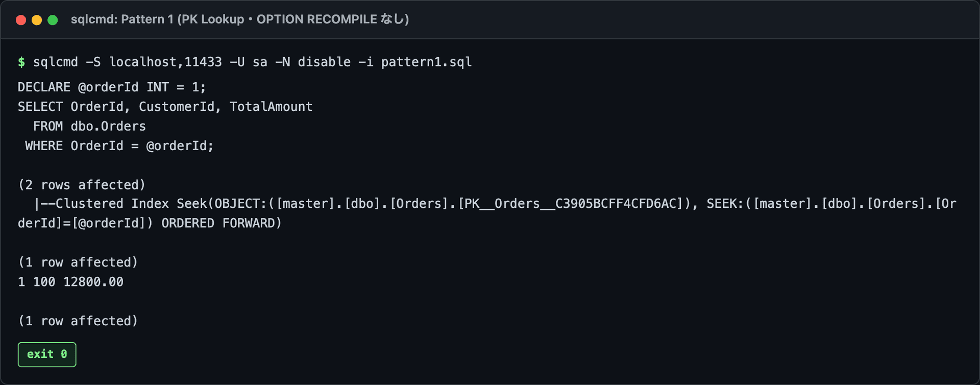Viewport: 980px width, 385px height.
Task: Click the ORDERED FORWARD plan text
Action: tap(222, 223)
